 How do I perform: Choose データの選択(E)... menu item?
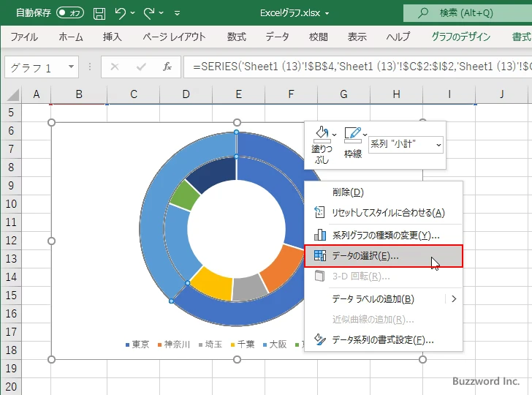pyautogui.click(x=384, y=256)
